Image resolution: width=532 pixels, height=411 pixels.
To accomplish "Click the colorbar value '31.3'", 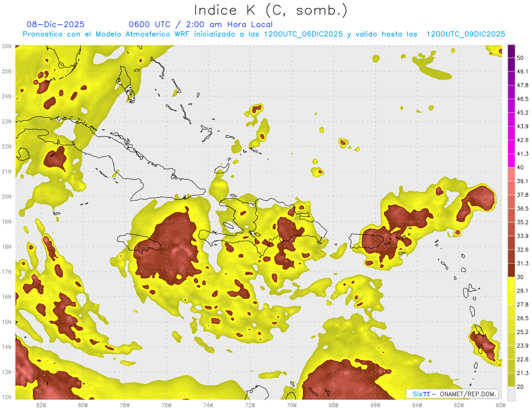I will (523, 263).
